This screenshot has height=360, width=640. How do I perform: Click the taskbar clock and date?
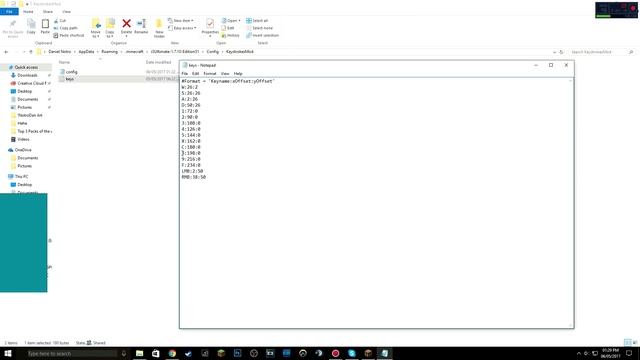point(610,353)
